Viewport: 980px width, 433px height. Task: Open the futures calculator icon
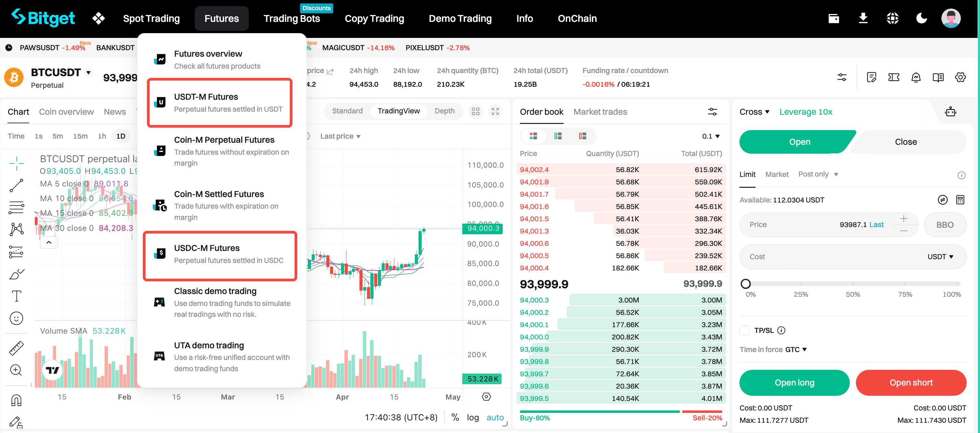pyautogui.click(x=960, y=200)
